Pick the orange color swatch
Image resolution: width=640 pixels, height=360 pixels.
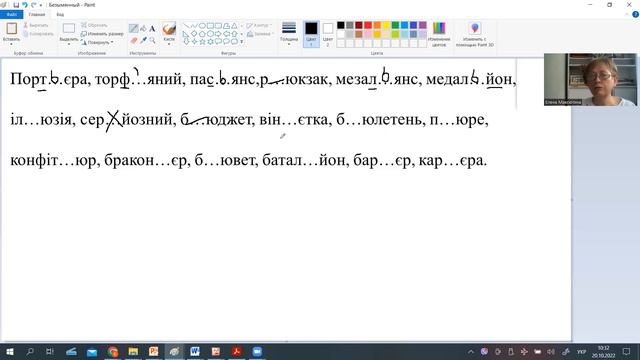(x=377, y=25)
